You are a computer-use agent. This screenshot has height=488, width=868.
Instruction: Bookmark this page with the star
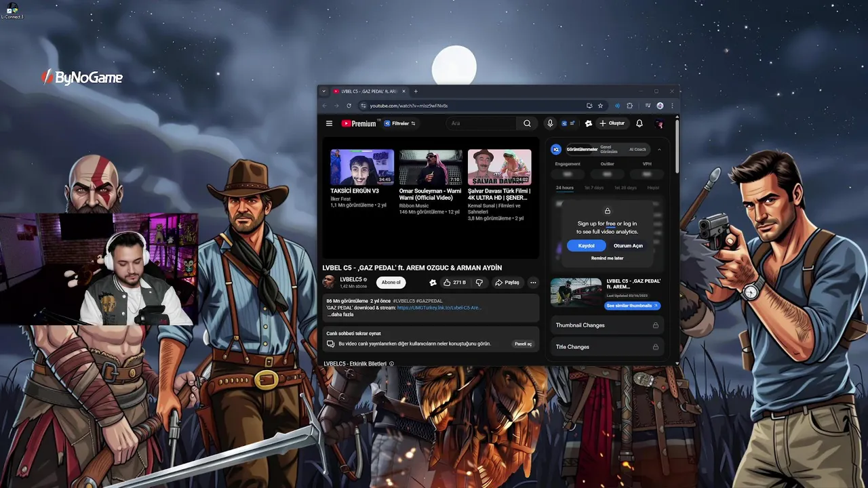pos(600,106)
